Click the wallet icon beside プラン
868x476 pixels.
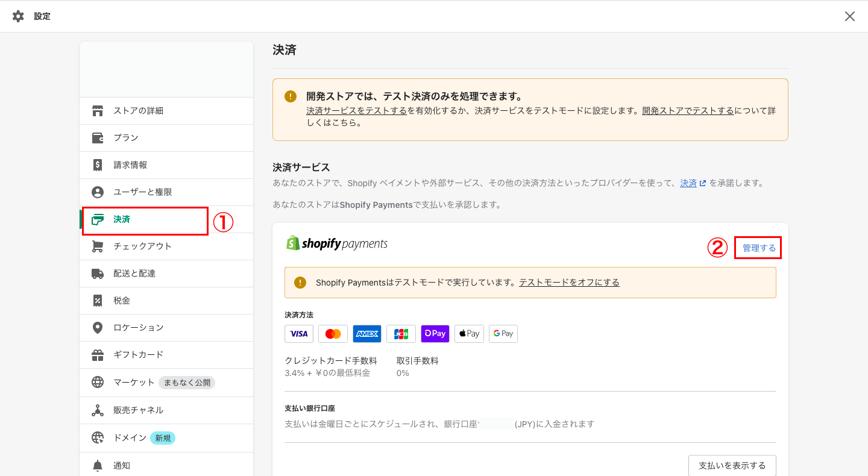(98, 138)
